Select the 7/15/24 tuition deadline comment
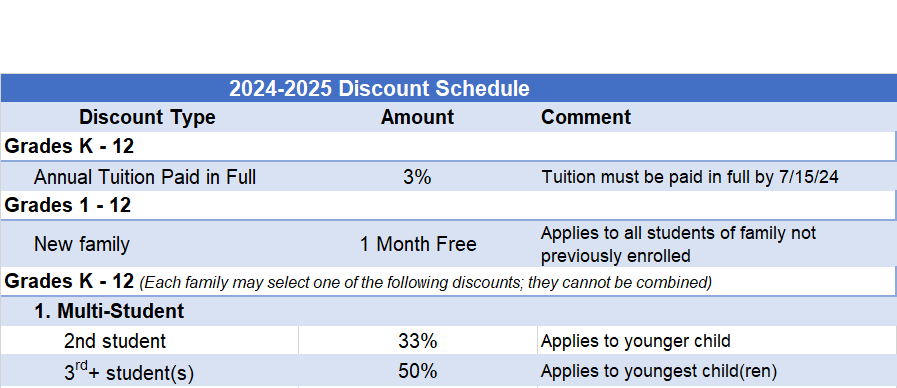The height and width of the screenshot is (388, 897). click(689, 177)
